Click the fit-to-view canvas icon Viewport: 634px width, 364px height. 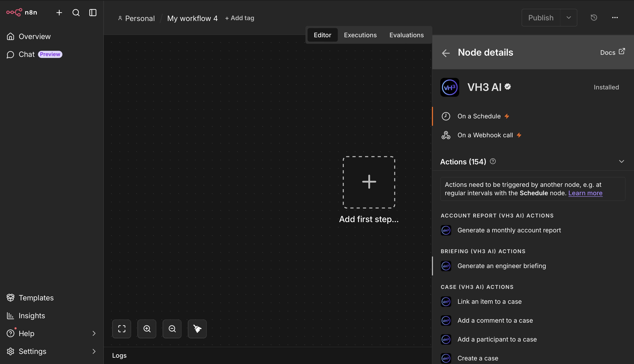point(122,329)
